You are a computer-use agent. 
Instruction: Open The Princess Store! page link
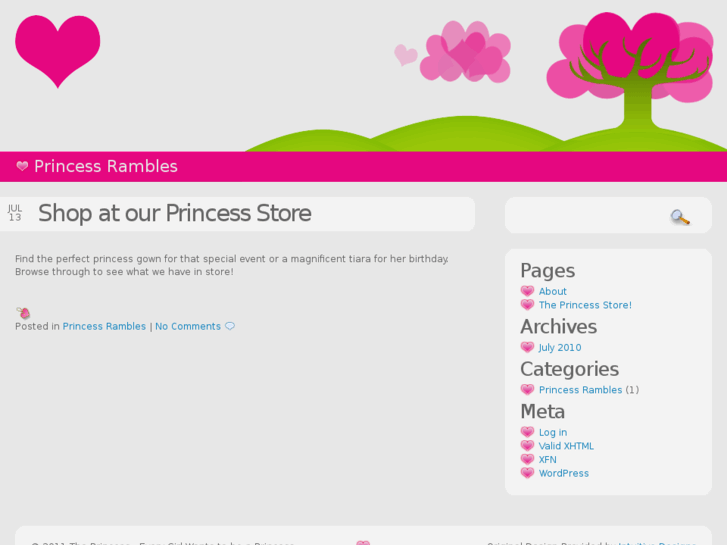pyautogui.click(x=585, y=305)
